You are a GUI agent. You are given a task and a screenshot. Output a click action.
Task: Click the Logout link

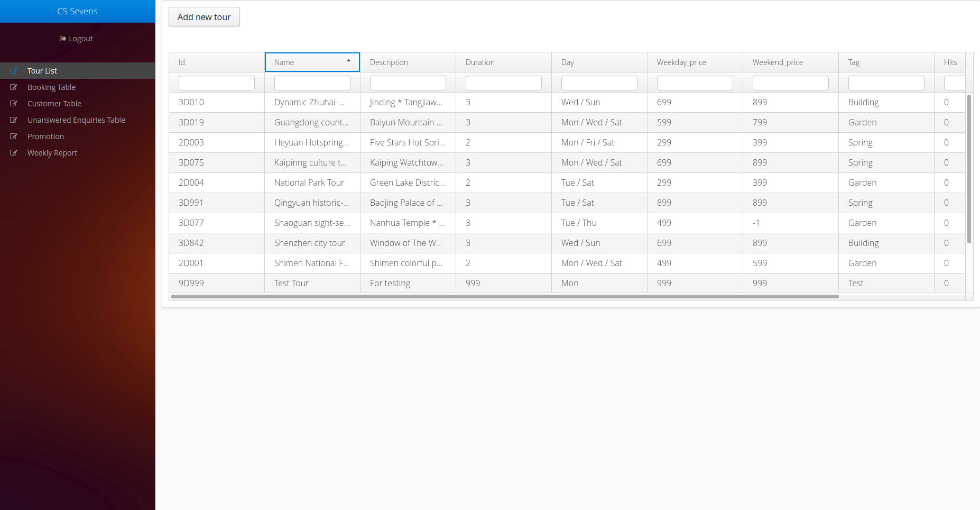[x=76, y=39]
